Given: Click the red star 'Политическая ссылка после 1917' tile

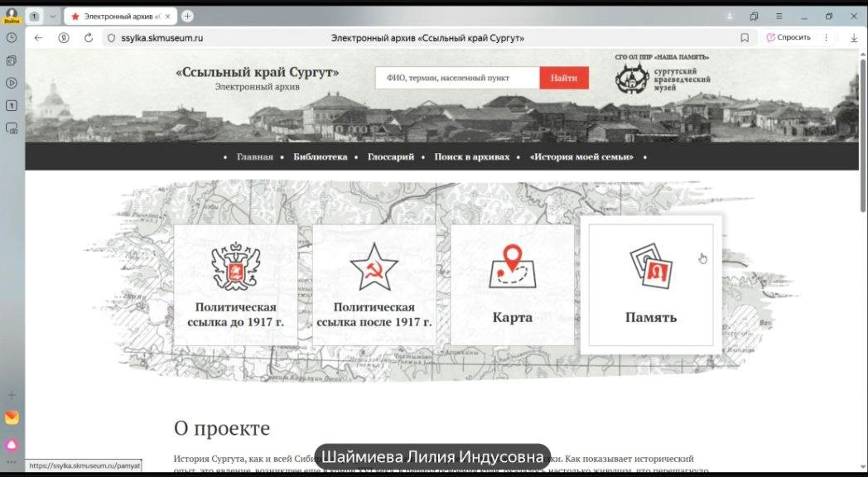Looking at the screenshot, I should (x=374, y=284).
